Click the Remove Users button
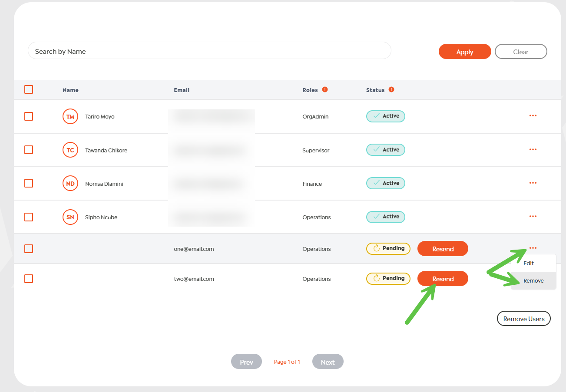The width and height of the screenshot is (566, 392). 523,319
